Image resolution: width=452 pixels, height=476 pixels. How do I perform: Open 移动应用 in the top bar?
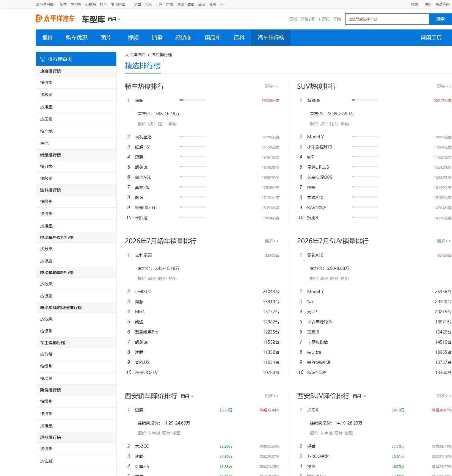pos(442,4)
